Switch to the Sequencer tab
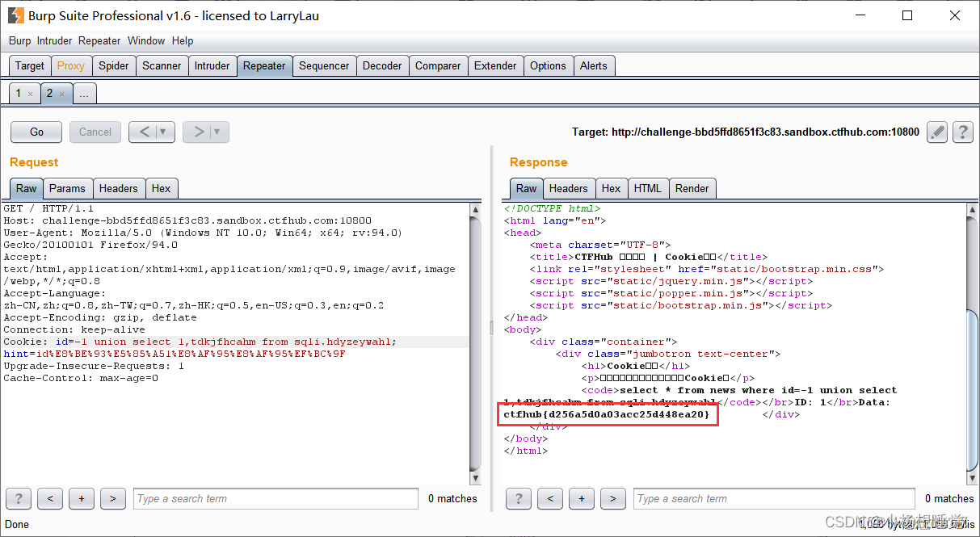 [324, 66]
